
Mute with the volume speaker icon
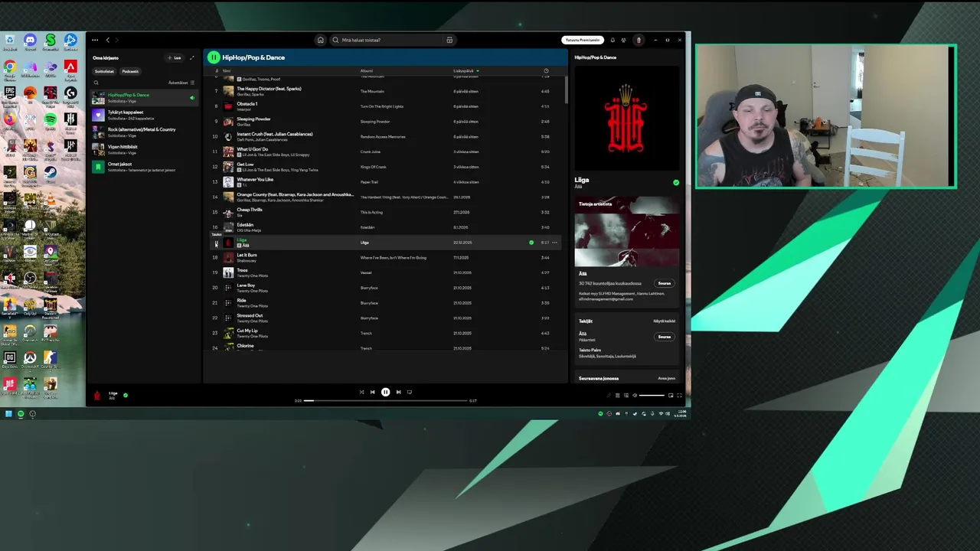(x=634, y=396)
